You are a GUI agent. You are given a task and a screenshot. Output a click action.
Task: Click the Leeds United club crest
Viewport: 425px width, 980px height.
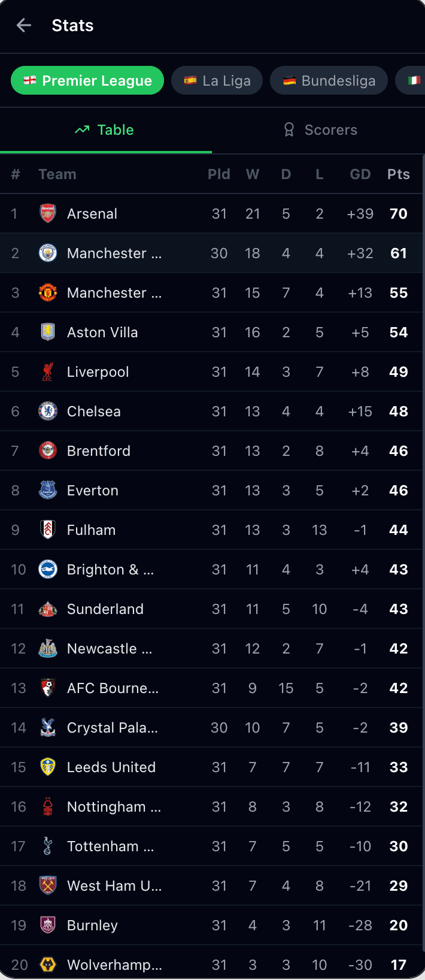click(48, 767)
